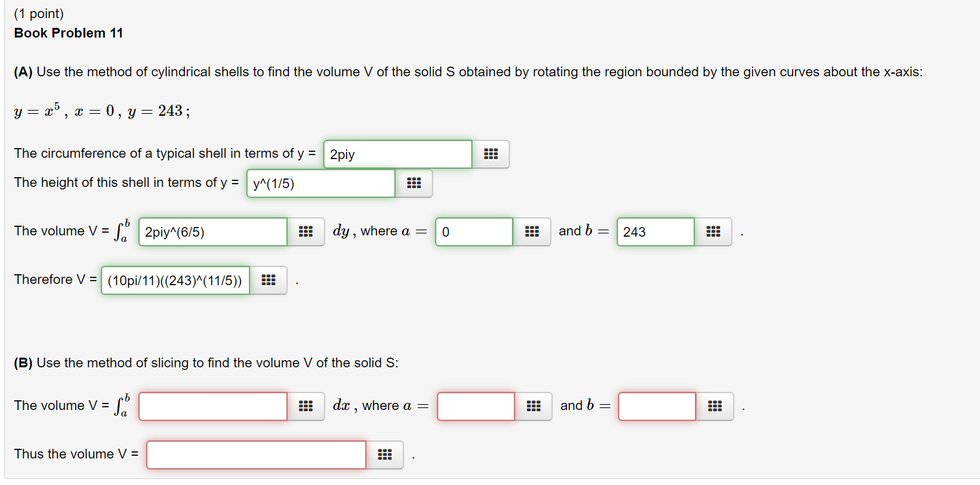Viewport: 980px width, 485px height.
Task: Open the equation editor for Thus the volume V
Action: point(385,455)
